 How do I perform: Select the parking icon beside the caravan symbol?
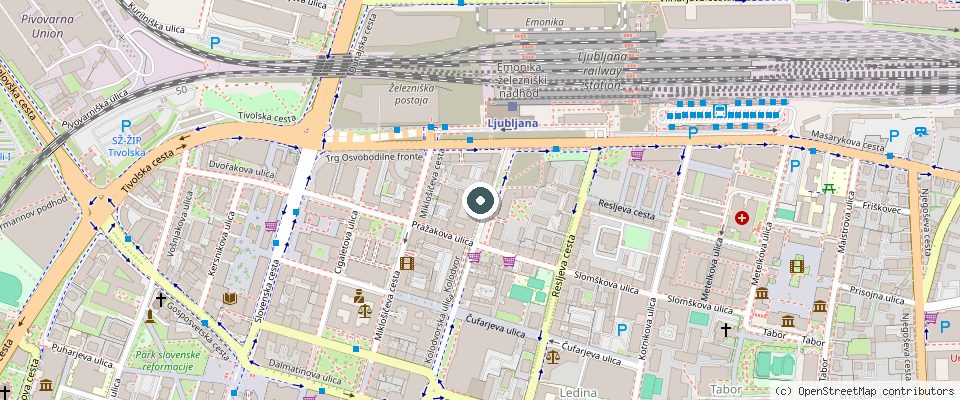coord(894,136)
